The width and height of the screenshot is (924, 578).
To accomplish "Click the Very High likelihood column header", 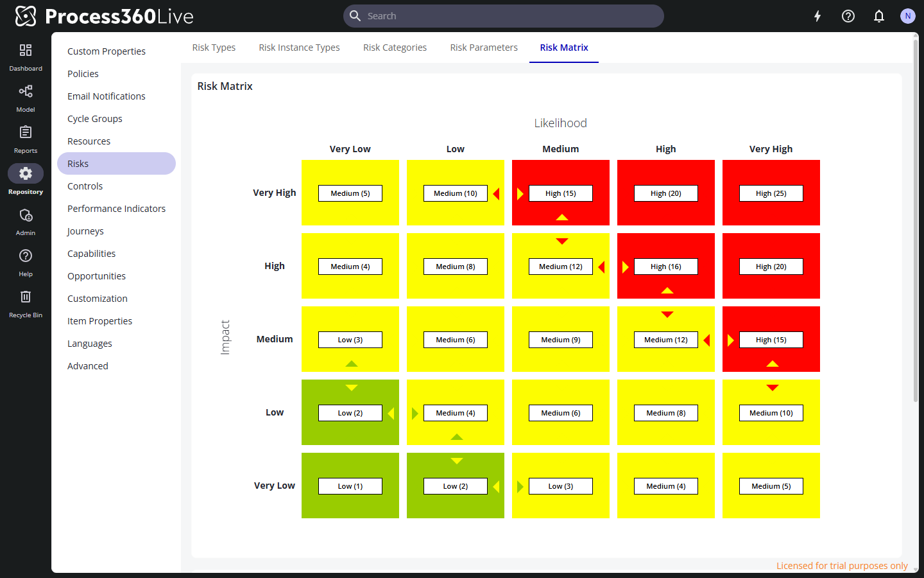I will (x=771, y=149).
